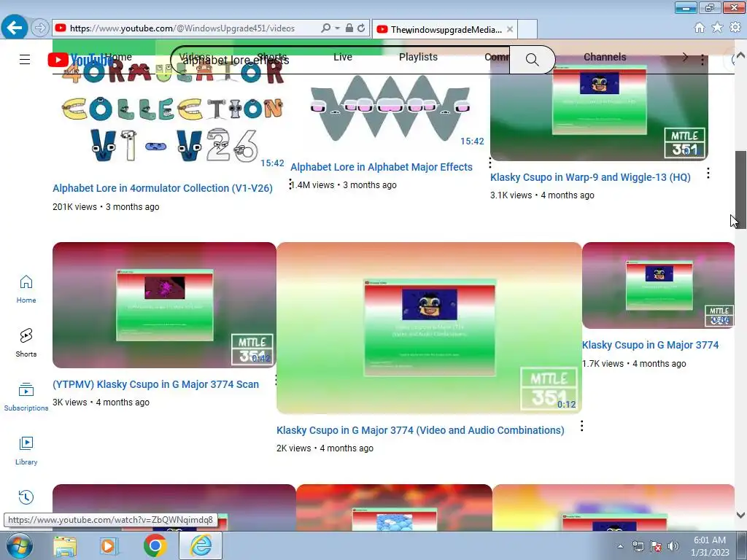Click the address bar search magnifier icon
The width and height of the screenshot is (747, 560).
click(x=326, y=28)
